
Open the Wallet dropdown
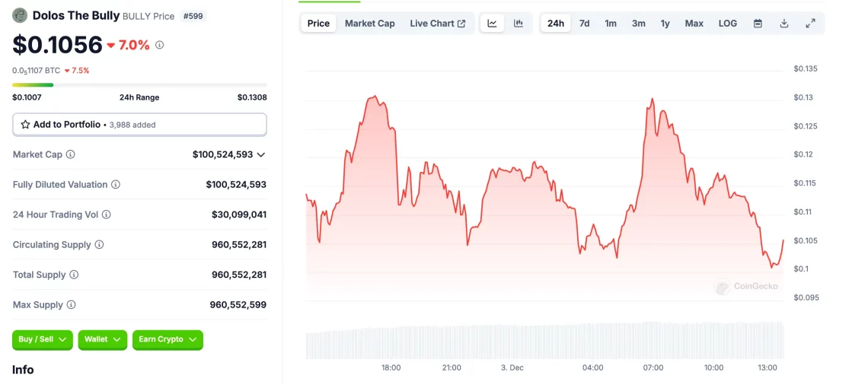point(102,339)
